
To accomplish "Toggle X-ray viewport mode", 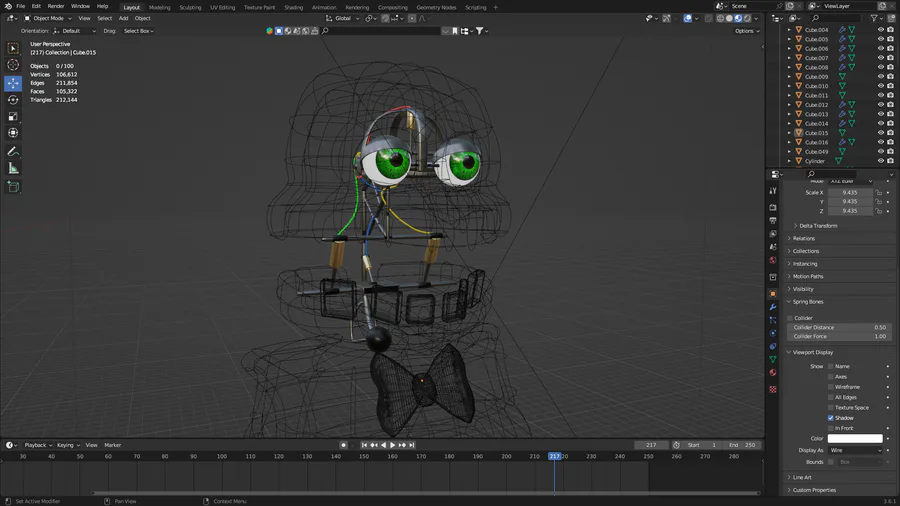I will coord(708,18).
